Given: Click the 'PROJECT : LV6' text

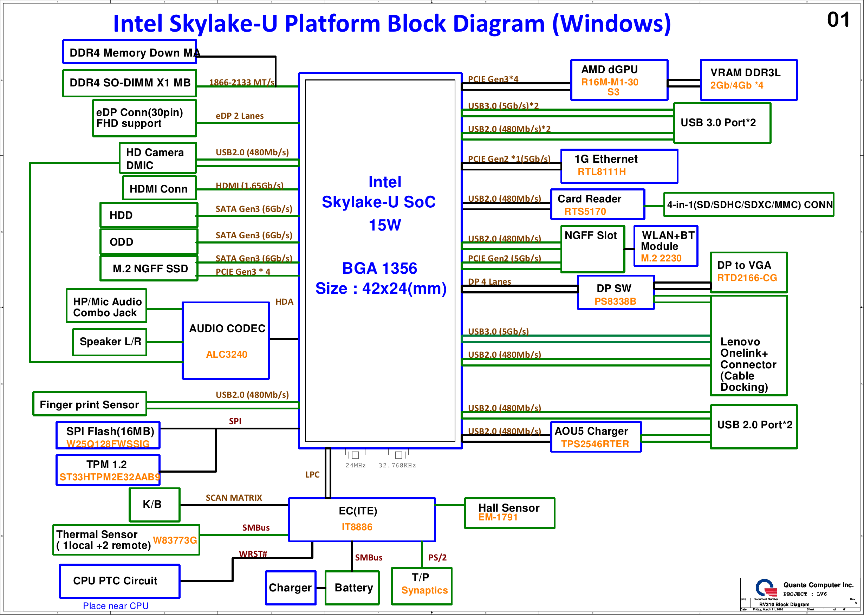Looking at the screenshot, I should pos(805,594).
